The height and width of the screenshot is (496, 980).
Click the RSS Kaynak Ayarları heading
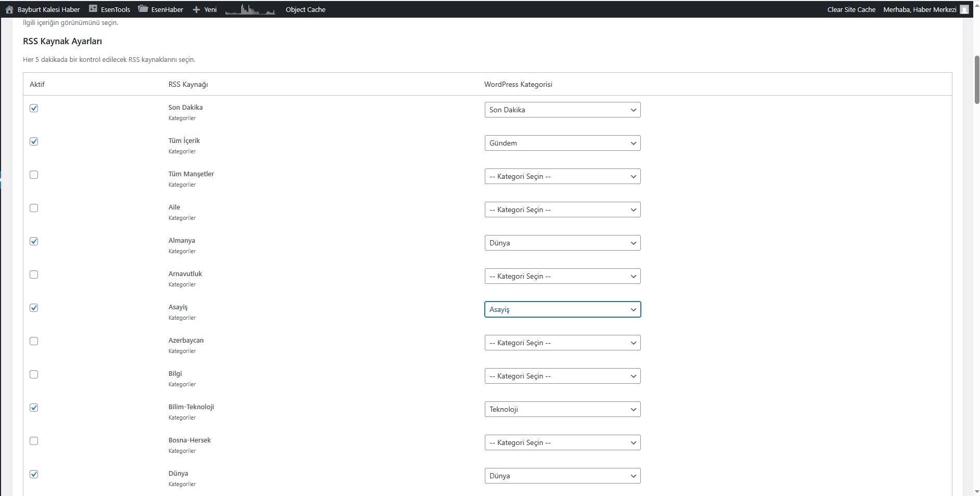coord(62,41)
